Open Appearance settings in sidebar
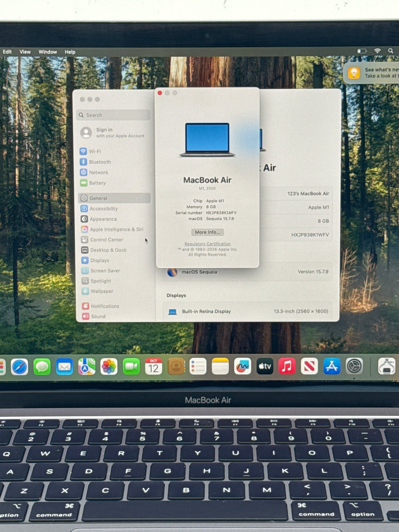399x532 pixels. (114, 219)
